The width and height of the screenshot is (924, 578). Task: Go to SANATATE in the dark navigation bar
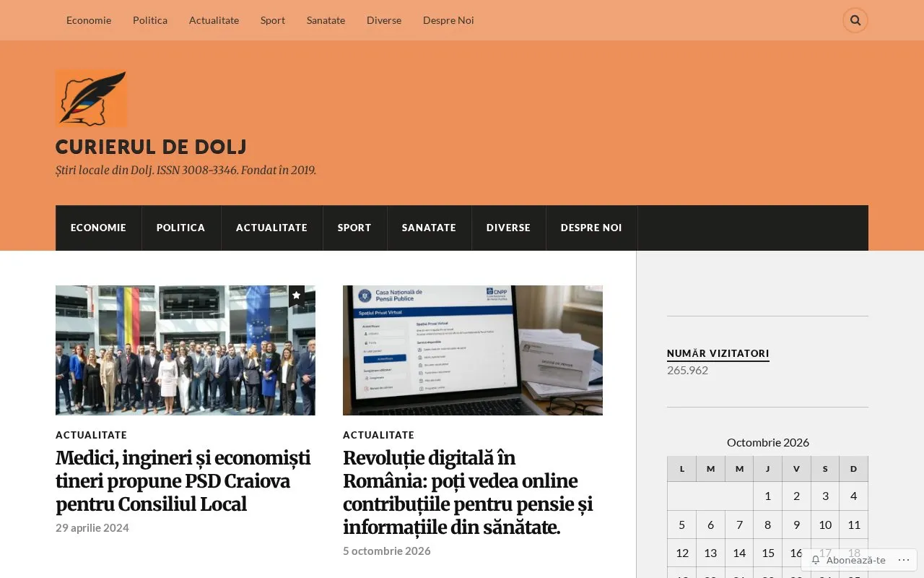point(429,228)
